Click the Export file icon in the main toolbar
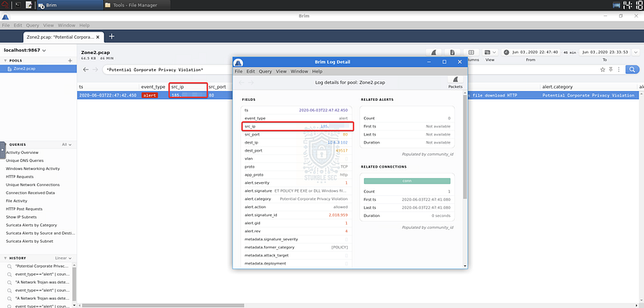Screen dimensions: 644x308 point(452,52)
